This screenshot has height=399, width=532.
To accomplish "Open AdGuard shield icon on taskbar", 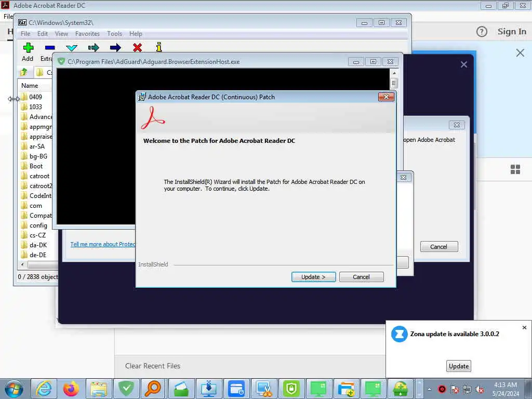I will pyautogui.click(x=126, y=389).
